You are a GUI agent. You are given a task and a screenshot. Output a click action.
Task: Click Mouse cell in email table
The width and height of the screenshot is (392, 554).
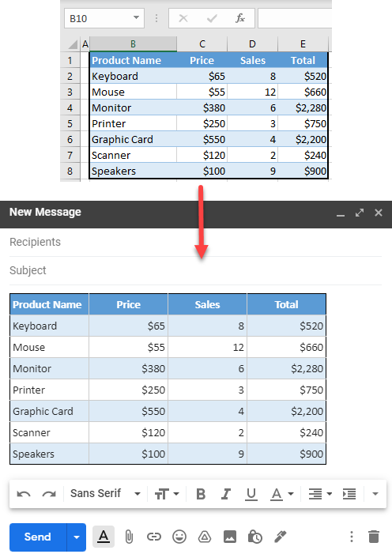coord(50,347)
